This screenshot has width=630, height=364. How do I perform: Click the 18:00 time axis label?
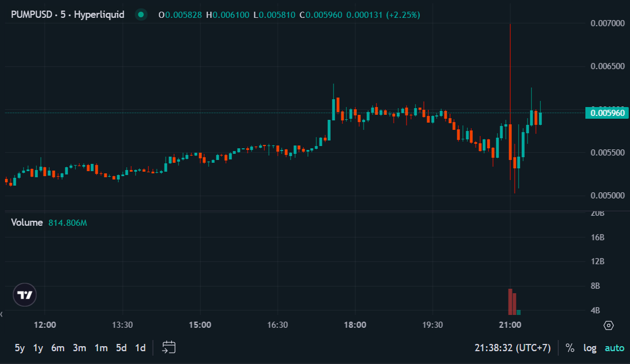pos(355,325)
